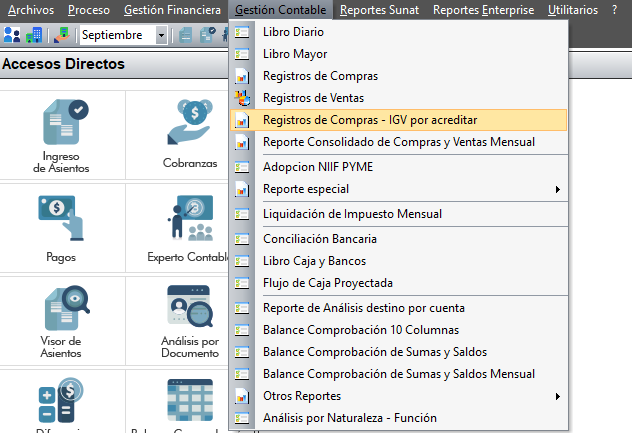632x433 pixels.
Task: Select Libro Caja y Bancos
Action: [x=398, y=261]
